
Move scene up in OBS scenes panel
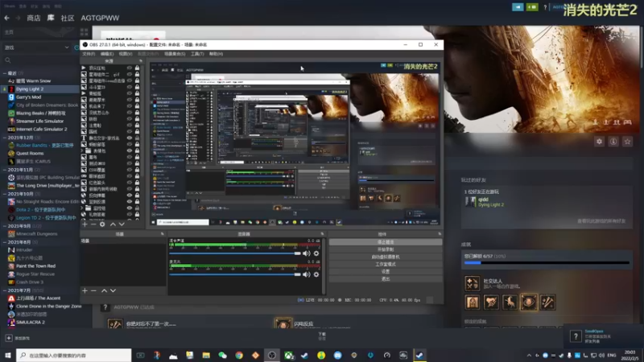pyautogui.click(x=105, y=290)
